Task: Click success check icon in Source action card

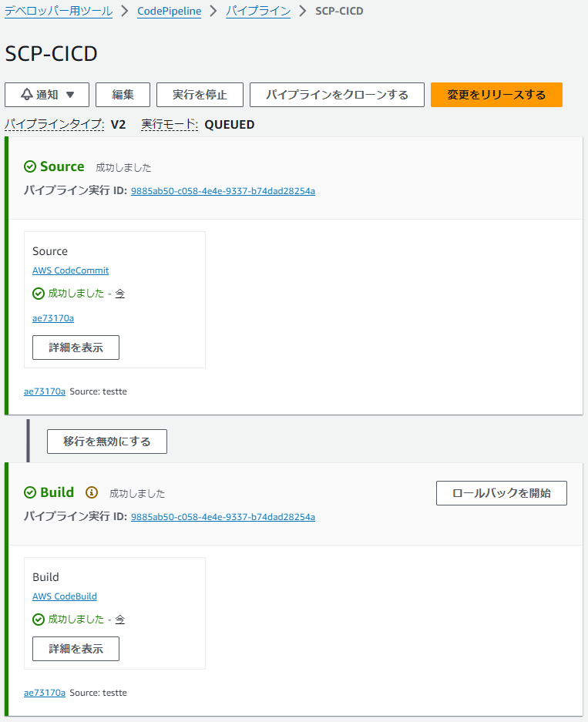Action: click(x=39, y=294)
